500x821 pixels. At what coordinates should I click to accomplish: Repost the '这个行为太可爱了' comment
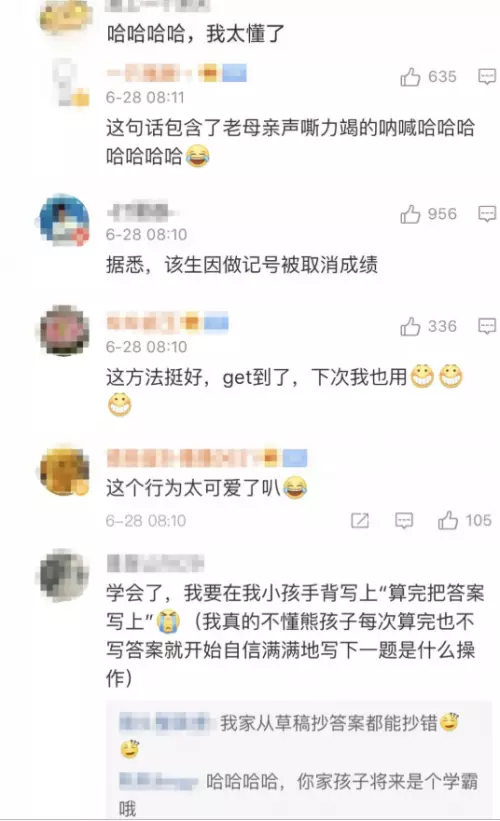tap(360, 520)
